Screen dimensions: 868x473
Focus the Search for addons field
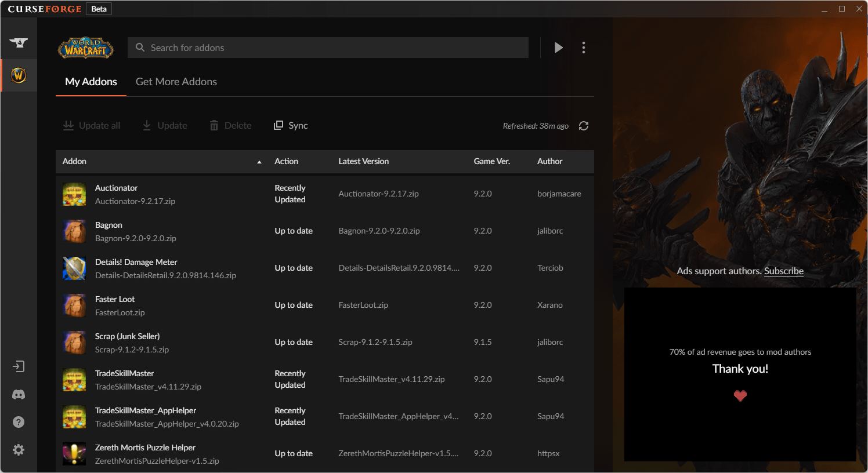328,48
